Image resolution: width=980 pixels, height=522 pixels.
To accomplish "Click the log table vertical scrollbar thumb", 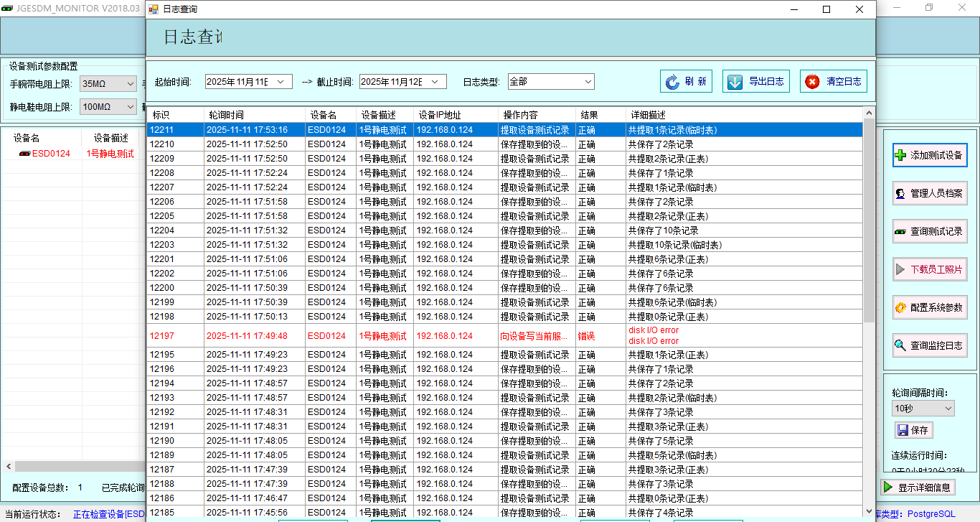I will [869, 221].
